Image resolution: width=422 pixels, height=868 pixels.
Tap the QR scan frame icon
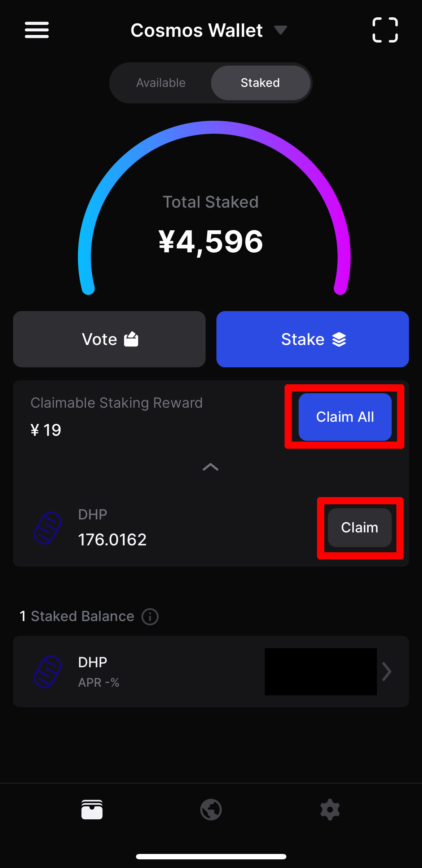[x=385, y=30]
